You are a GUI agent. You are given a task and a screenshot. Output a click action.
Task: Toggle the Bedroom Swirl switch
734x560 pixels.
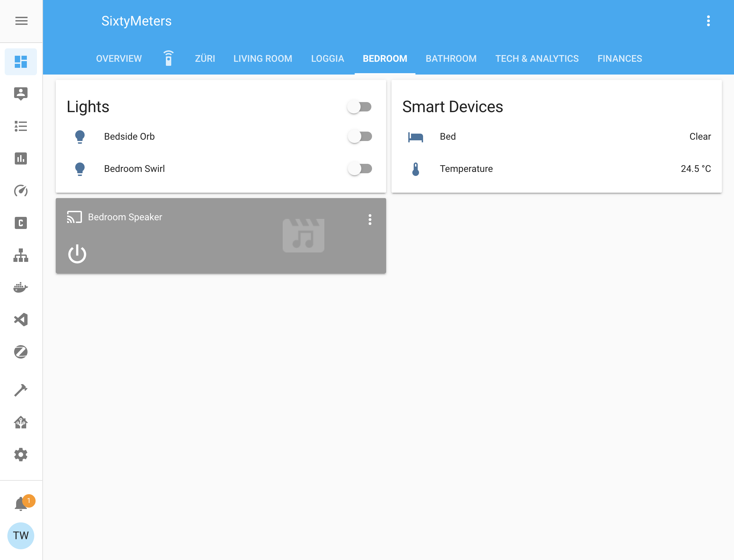pos(360,169)
